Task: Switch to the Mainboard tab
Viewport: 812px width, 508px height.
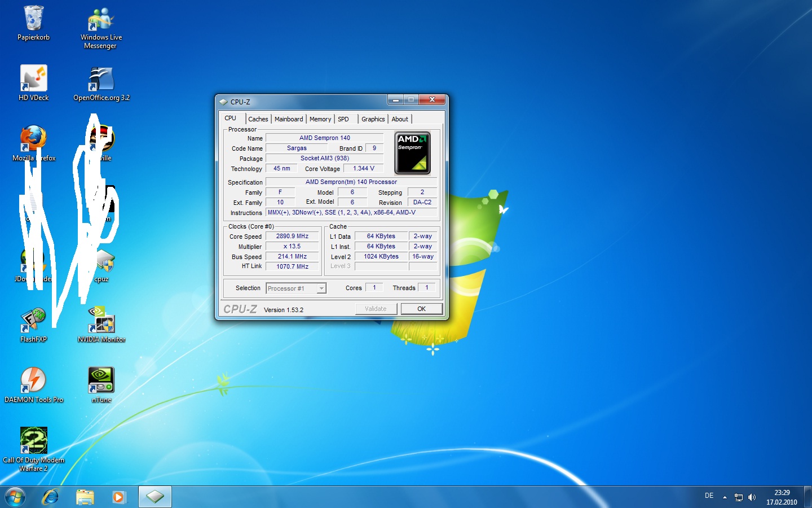Action: pyautogui.click(x=289, y=119)
